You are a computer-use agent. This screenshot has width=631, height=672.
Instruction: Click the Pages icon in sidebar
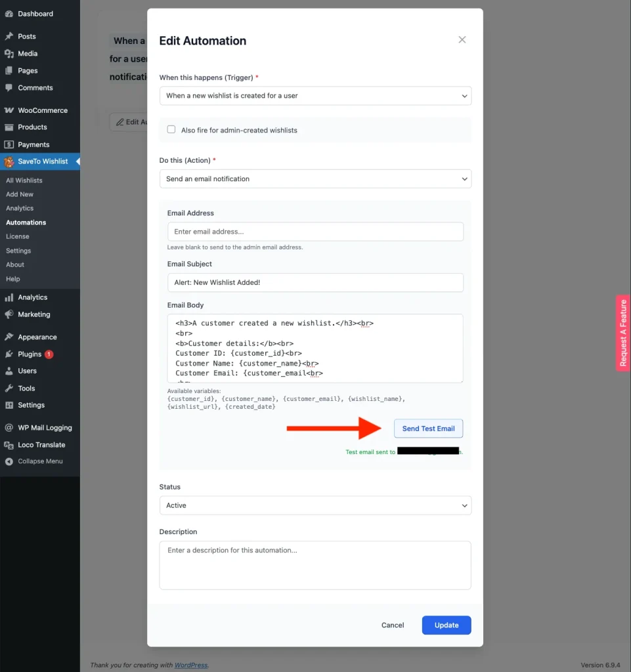coord(9,71)
